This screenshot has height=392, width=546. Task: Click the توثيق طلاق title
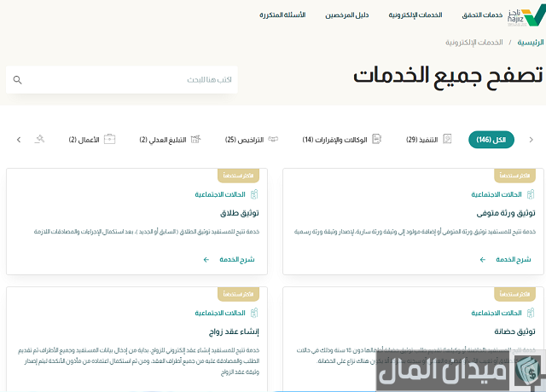tap(240, 213)
